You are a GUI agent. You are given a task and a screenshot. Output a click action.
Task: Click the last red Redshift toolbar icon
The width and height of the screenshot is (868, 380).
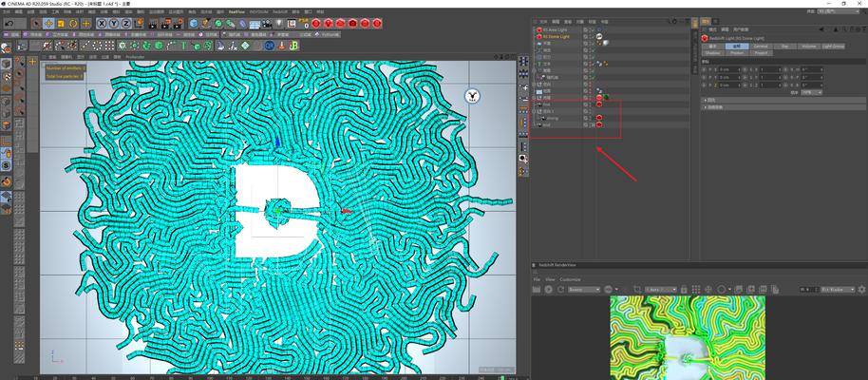377,23
